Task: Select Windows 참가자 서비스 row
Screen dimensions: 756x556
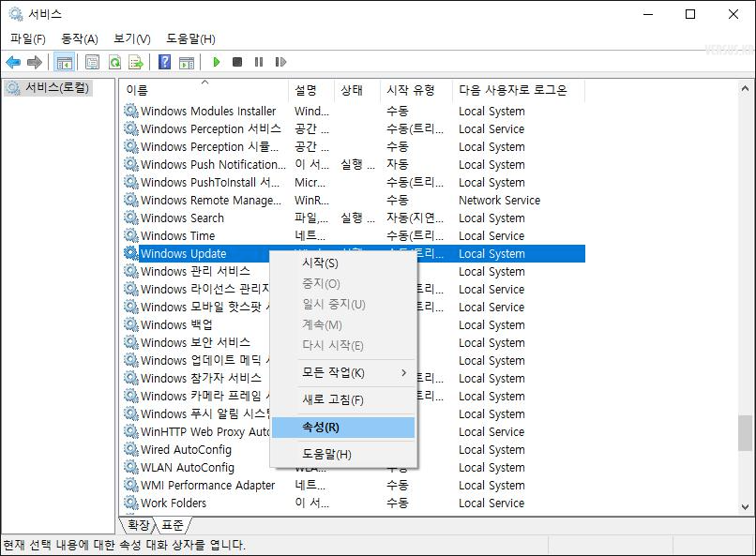Action: pos(354,378)
